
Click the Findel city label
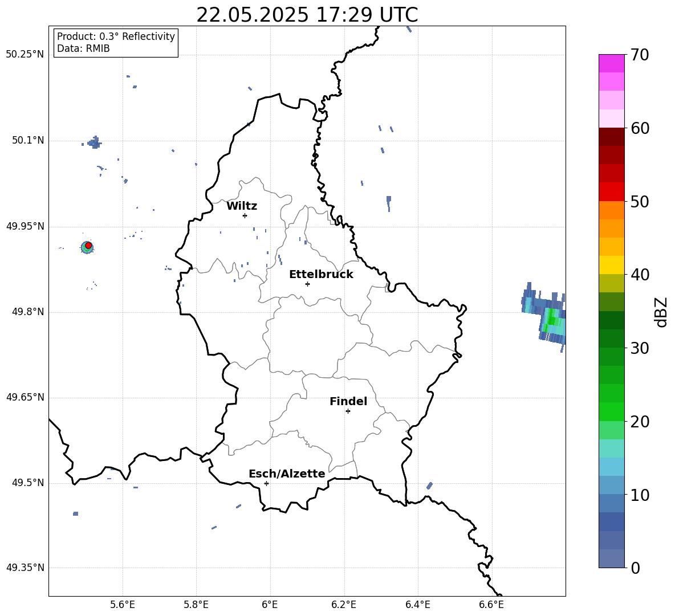(x=348, y=401)
